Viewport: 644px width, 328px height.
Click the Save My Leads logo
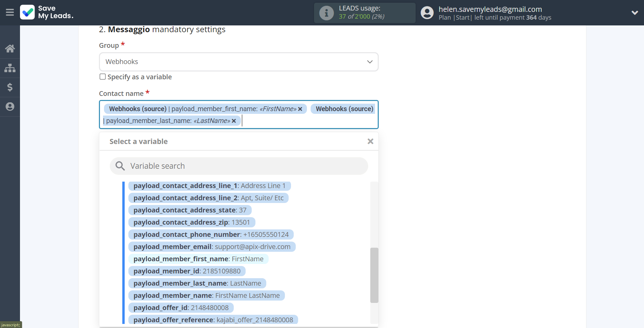pyautogui.click(x=47, y=12)
